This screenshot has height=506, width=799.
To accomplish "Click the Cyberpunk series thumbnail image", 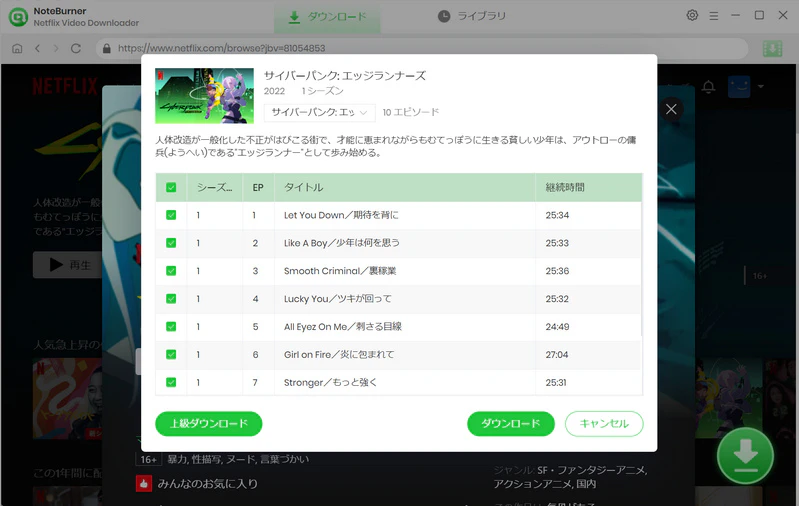I will (x=204, y=96).
